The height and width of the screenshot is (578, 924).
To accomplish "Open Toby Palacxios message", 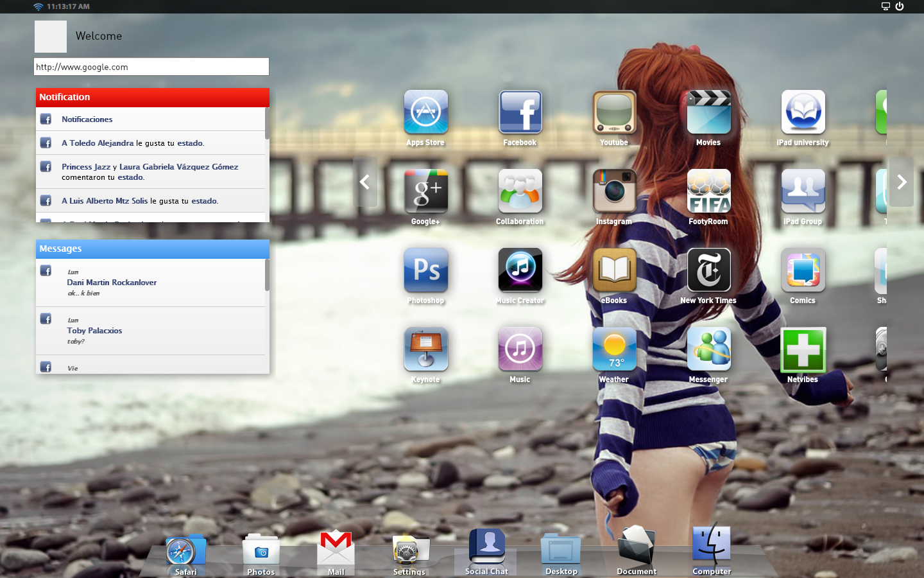I will [151, 331].
